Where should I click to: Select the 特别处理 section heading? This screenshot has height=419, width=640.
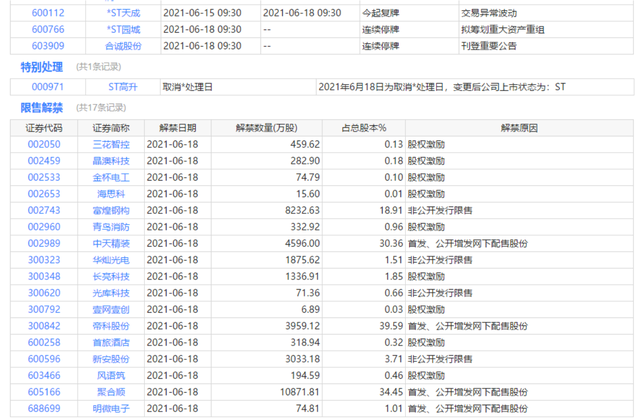[x=42, y=67]
